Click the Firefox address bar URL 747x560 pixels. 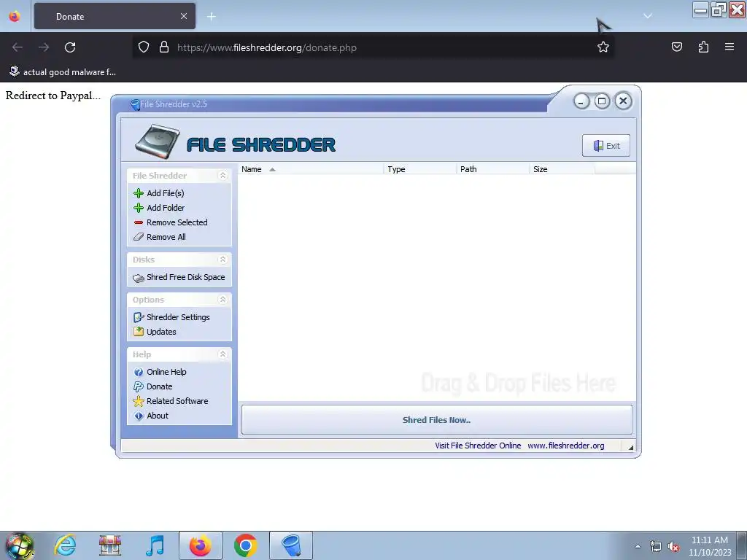click(267, 47)
